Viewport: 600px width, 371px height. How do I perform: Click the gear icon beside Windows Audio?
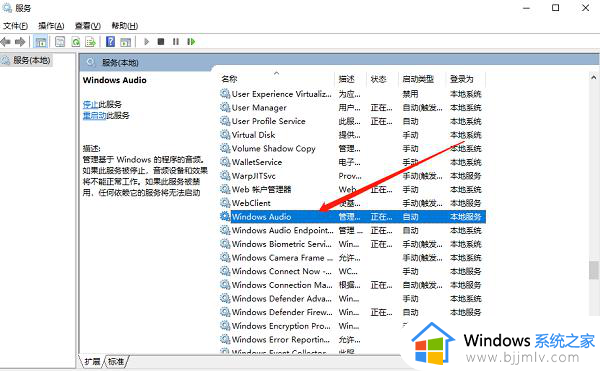[225, 216]
